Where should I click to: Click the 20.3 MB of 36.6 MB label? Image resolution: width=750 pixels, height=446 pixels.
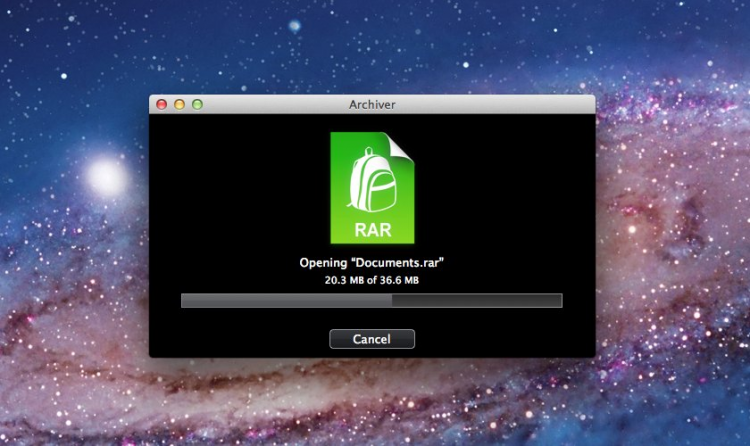coord(372,280)
